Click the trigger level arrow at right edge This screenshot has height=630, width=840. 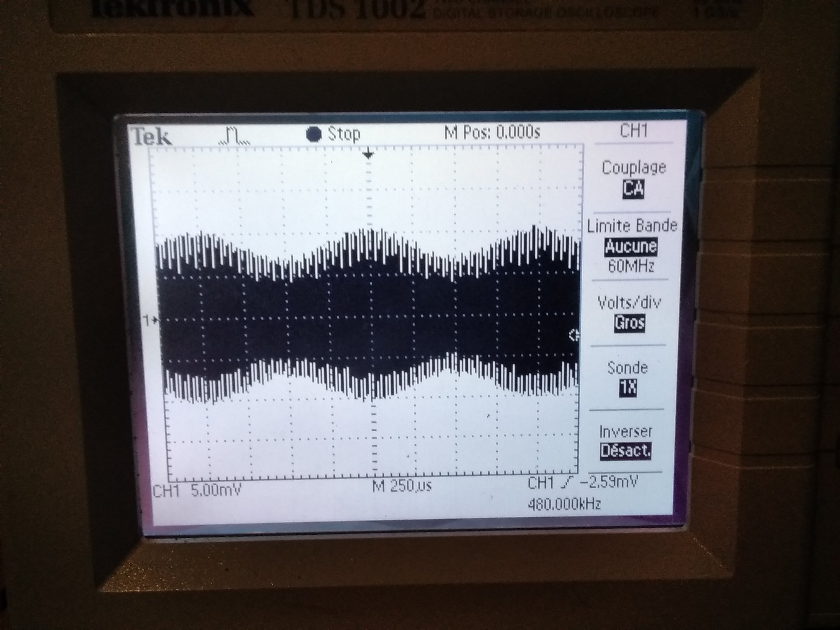click(574, 336)
